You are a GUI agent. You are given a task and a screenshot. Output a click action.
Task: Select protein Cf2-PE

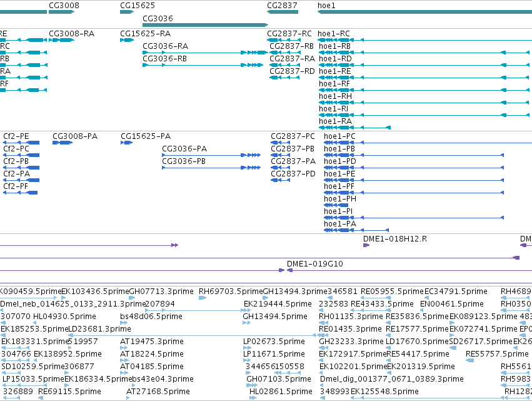(x=16, y=136)
